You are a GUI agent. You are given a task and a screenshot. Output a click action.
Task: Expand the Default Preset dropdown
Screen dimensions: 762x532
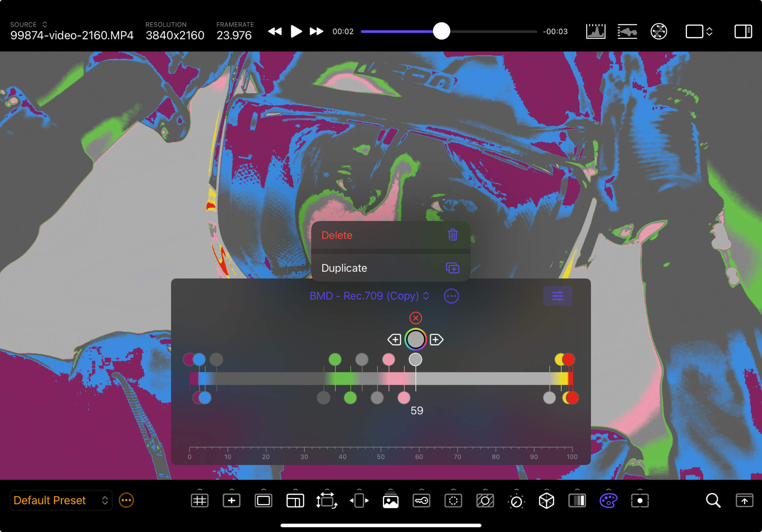61,501
